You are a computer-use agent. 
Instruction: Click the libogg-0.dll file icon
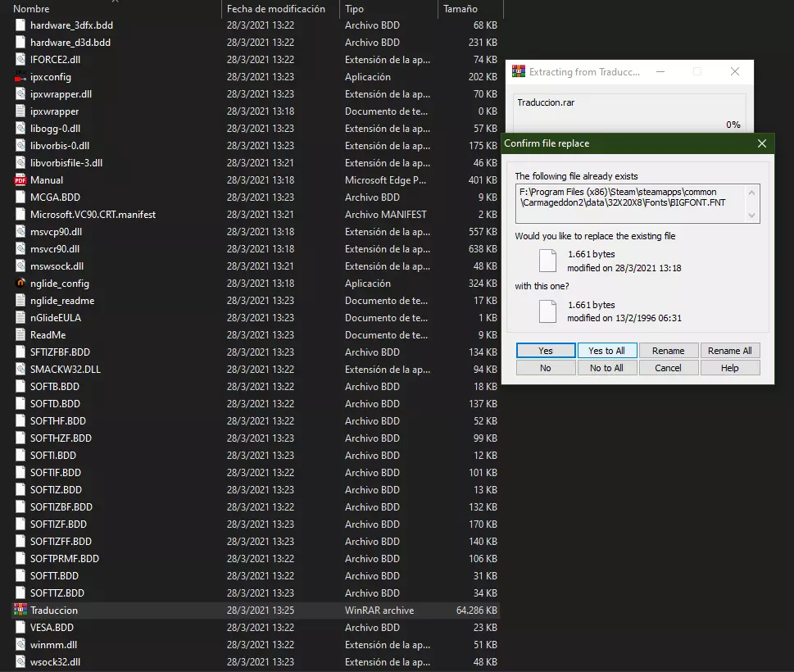[x=20, y=129]
